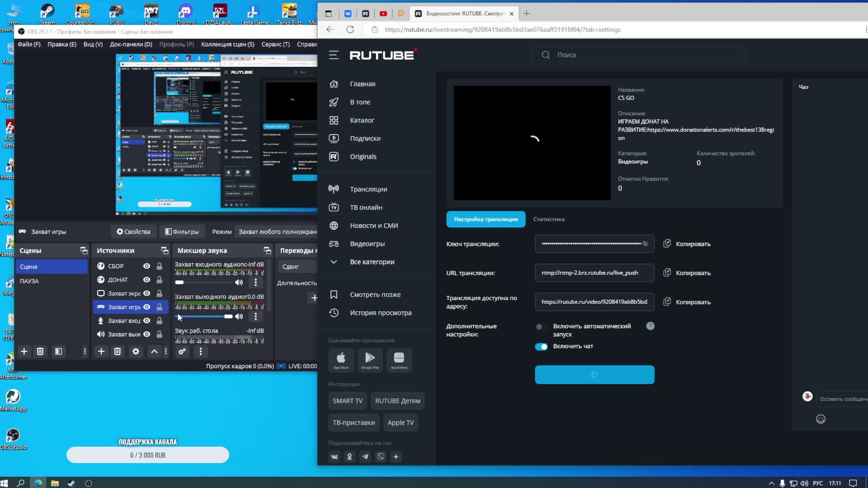Switch to the Статистика tab
This screenshot has width=868, height=488.
tap(548, 219)
